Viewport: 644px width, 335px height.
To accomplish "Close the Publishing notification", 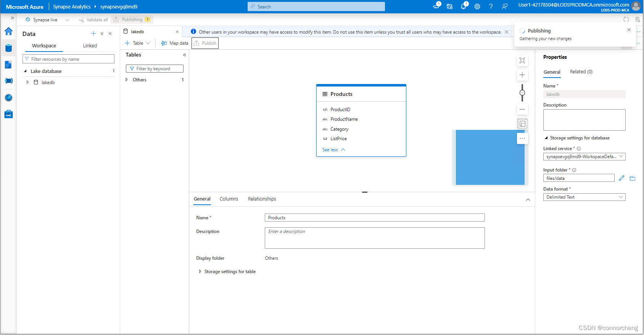I will (629, 30).
